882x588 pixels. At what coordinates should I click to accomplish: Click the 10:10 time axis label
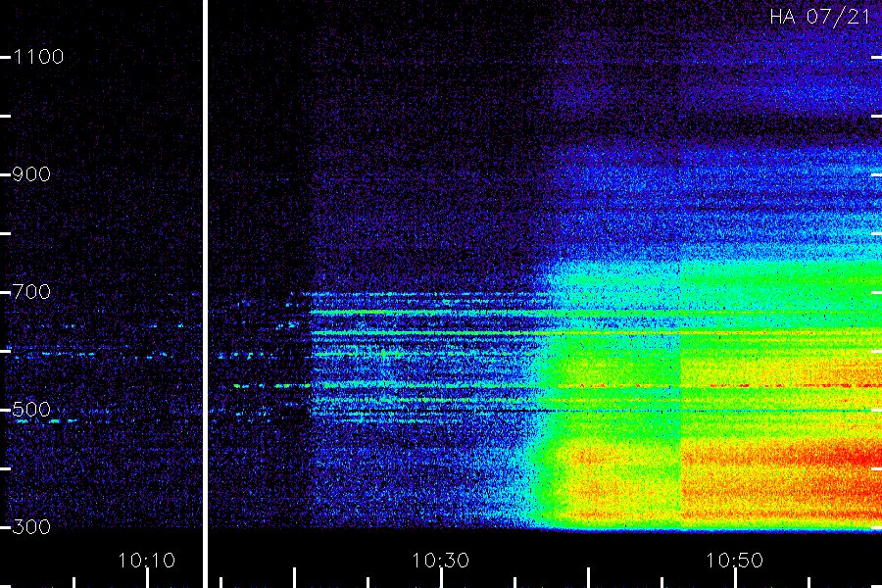click(x=147, y=561)
